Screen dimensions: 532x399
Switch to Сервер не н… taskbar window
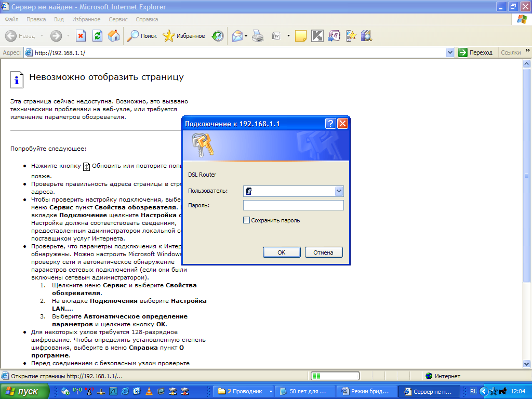click(428, 391)
